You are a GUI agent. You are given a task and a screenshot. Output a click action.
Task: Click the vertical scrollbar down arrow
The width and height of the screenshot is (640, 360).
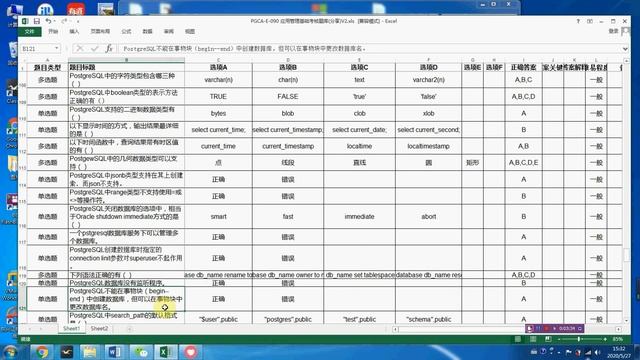(627, 321)
